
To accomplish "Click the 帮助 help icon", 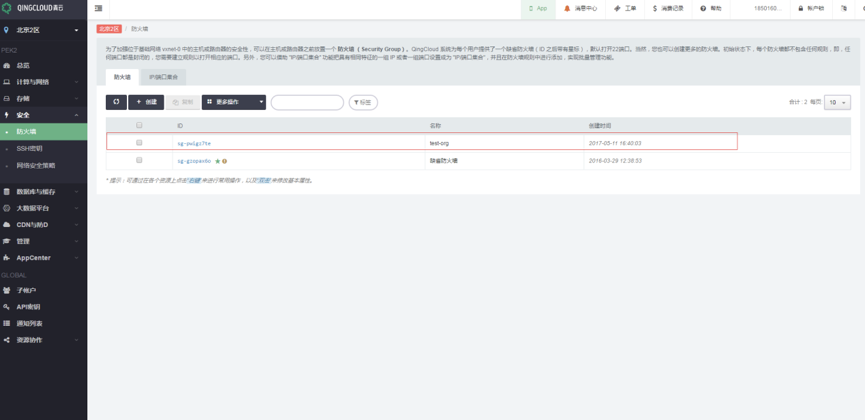I will point(710,8).
